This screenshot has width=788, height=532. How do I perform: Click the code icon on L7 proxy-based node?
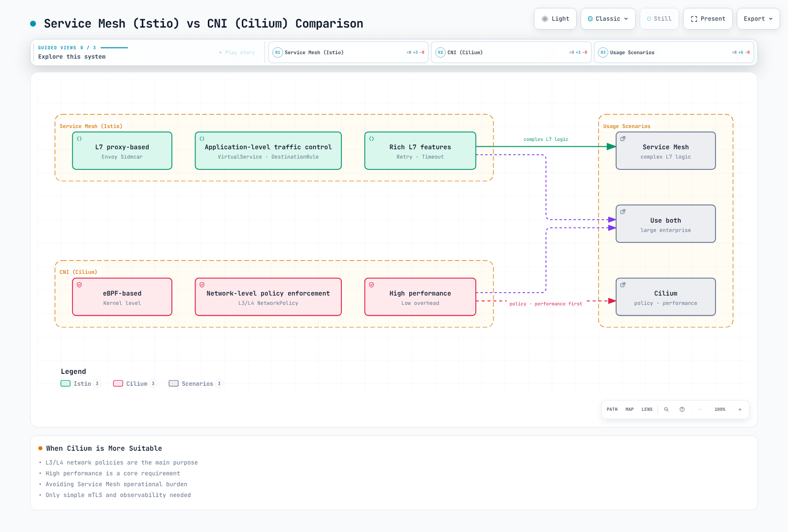[x=79, y=139]
